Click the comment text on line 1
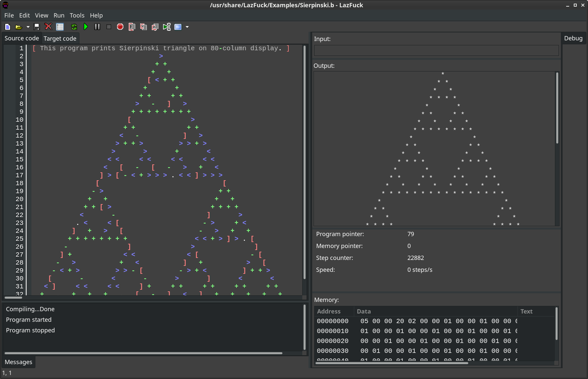This screenshot has width=588, height=379. [161, 48]
